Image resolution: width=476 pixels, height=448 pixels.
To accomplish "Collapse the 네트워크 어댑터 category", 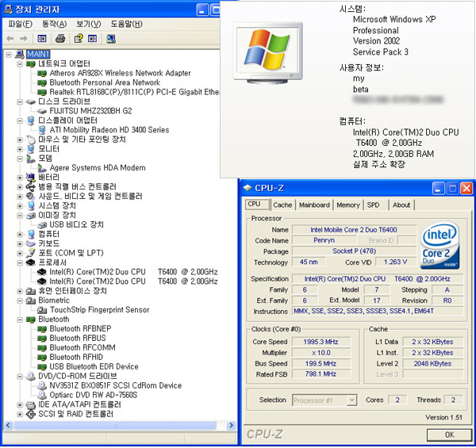I will pyautogui.click(x=20, y=63).
